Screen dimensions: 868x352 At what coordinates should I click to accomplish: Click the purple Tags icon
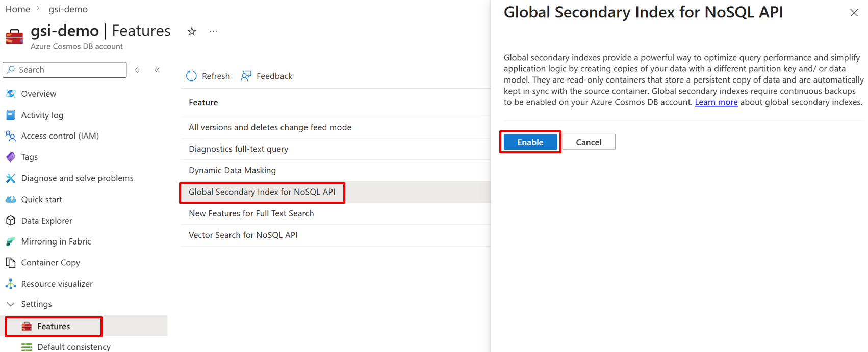tap(11, 157)
